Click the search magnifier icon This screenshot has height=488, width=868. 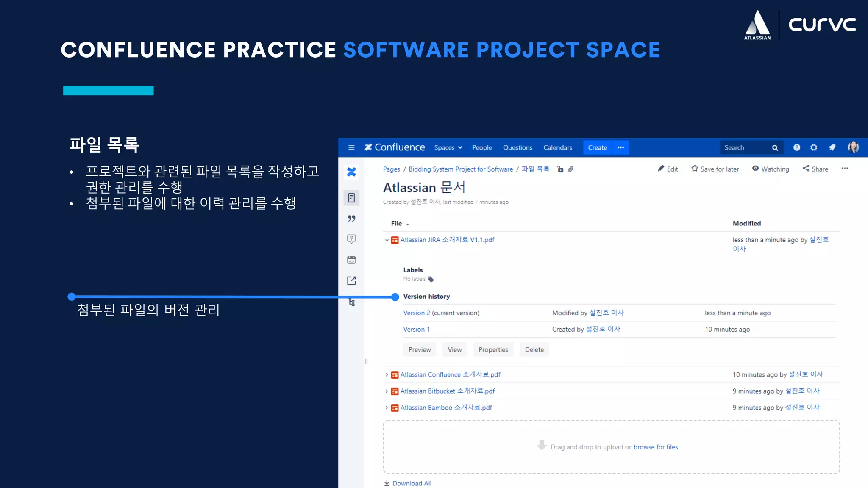pos(775,148)
